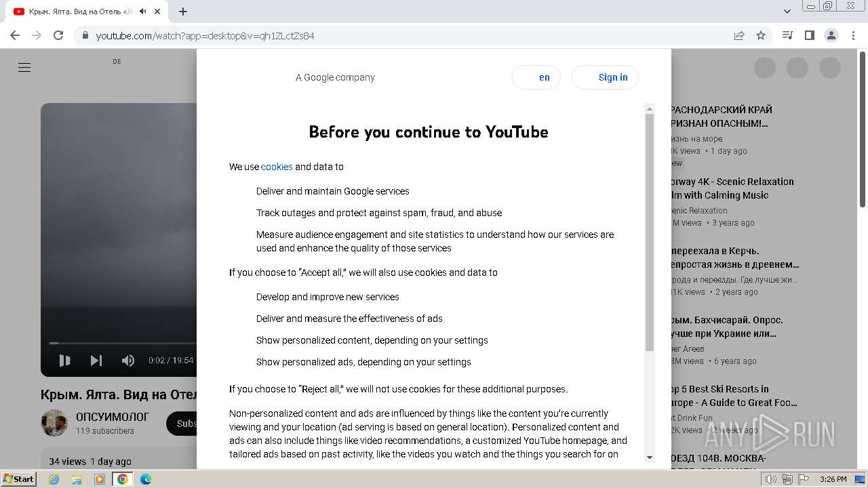Go back to previous page

pyautogui.click(x=15, y=35)
